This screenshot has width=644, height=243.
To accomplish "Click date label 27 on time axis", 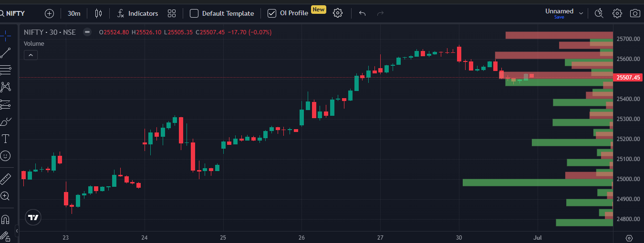I will (x=380, y=237).
